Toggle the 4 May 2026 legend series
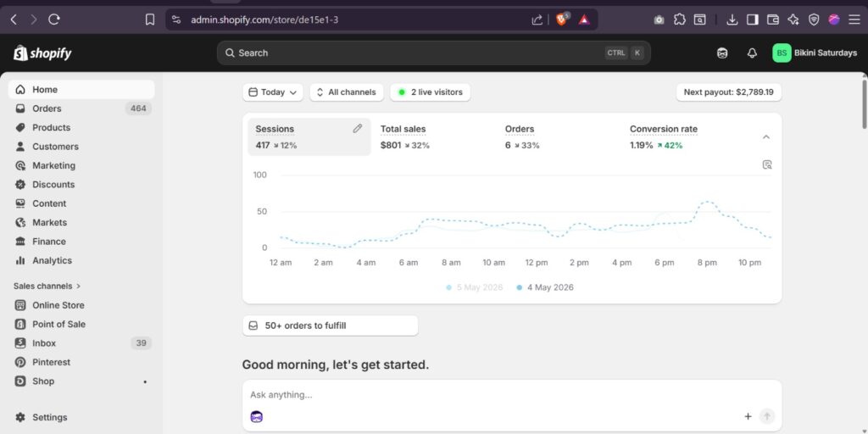The height and width of the screenshot is (434, 868). pos(545,287)
